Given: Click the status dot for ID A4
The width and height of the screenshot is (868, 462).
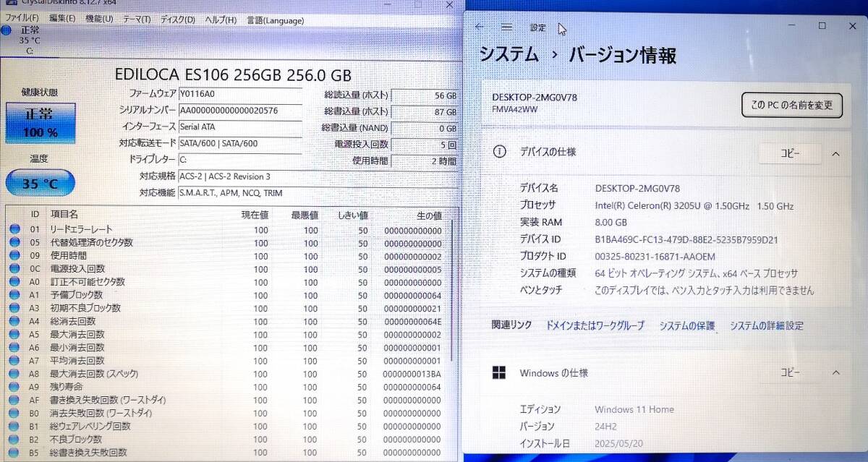Looking at the screenshot, I should (15, 321).
